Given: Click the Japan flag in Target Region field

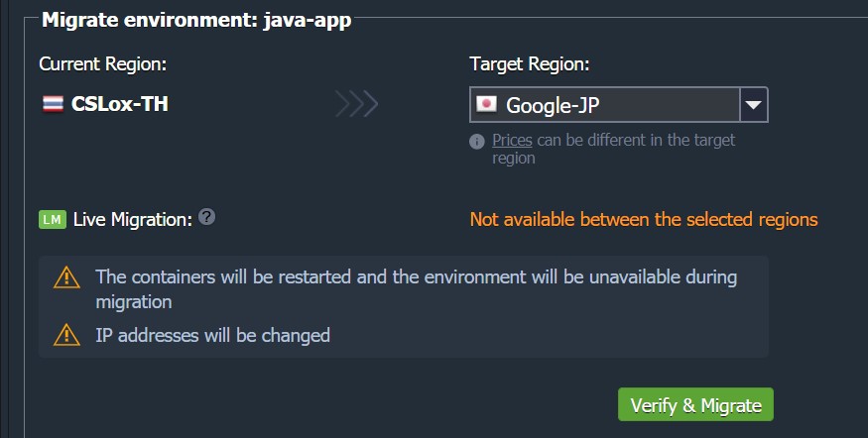Looking at the screenshot, I should (487, 103).
